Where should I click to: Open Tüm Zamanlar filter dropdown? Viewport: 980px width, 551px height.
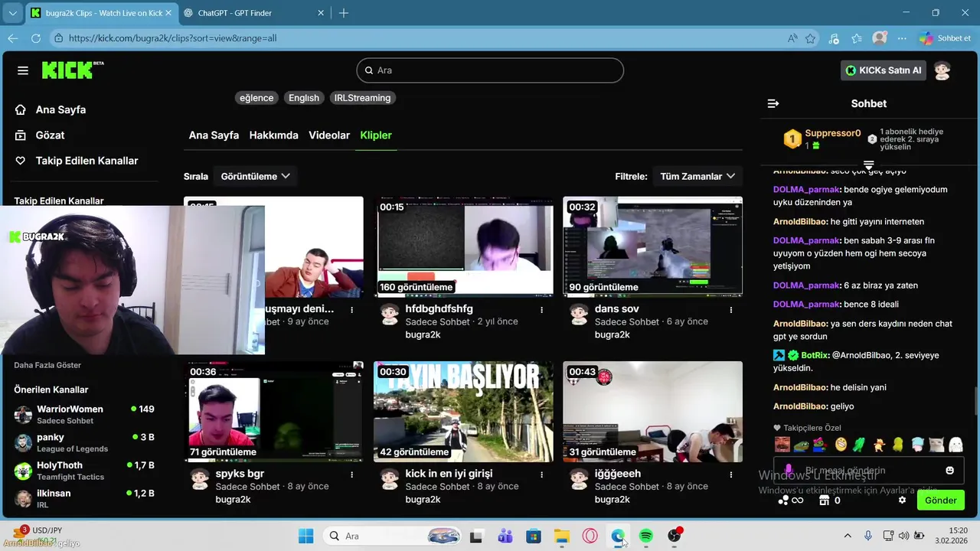click(697, 176)
